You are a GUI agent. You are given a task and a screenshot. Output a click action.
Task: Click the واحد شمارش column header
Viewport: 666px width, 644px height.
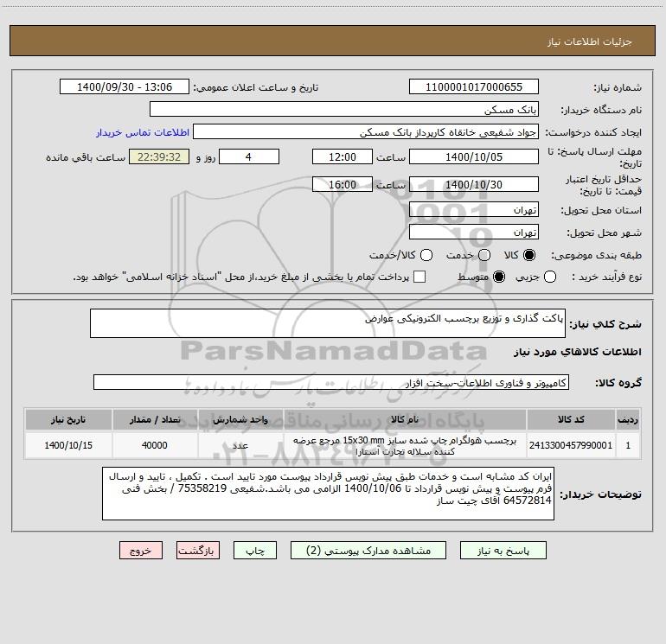(x=240, y=419)
